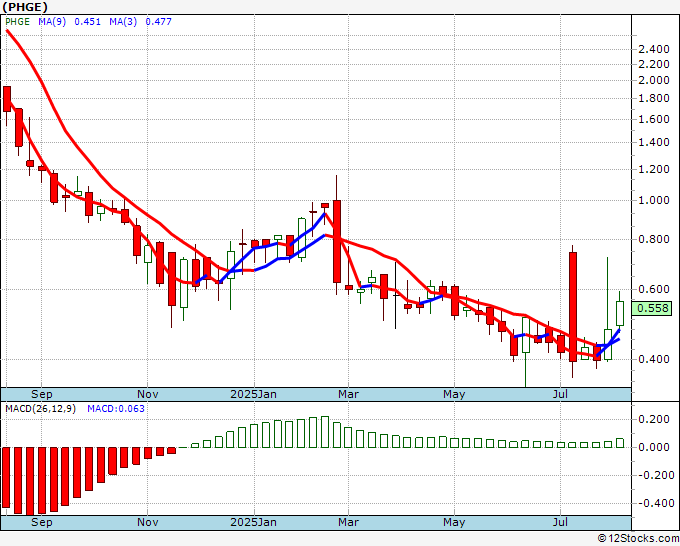Screen dimensions: 680x546
Task: Click the 0.000 MACD axis label
Action: click(654, 447)
